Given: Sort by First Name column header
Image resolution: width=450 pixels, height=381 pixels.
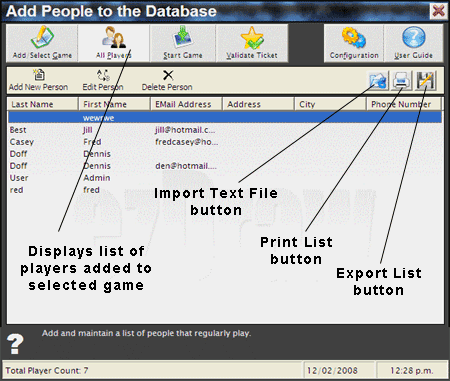Looking at the screenshot, I should pos(114,104).
